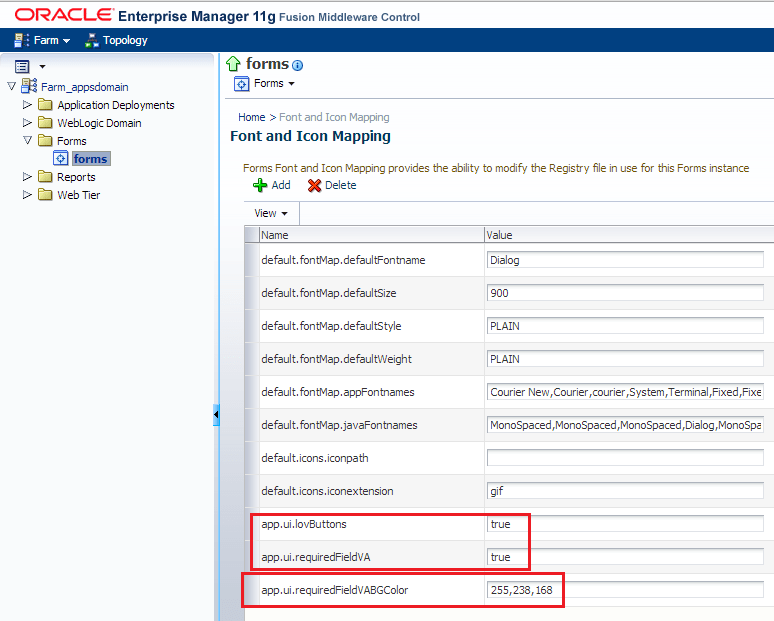Select the default.icons.iconpath row name
774x621 pixels.
(x=315, y=458)
